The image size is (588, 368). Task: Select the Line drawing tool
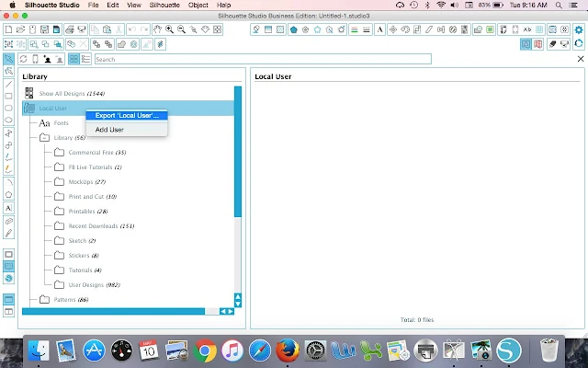coord(8,84)
